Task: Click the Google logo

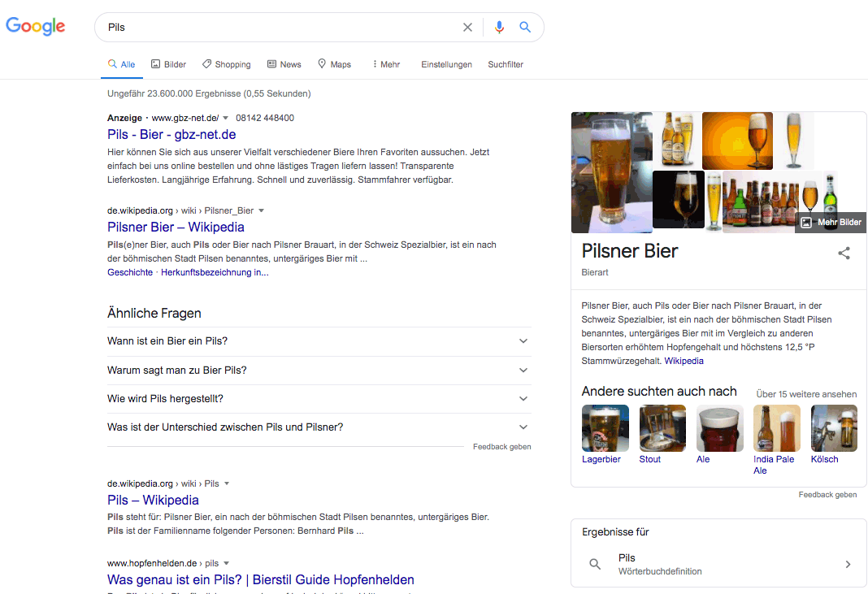Action: tap(36, 26)
